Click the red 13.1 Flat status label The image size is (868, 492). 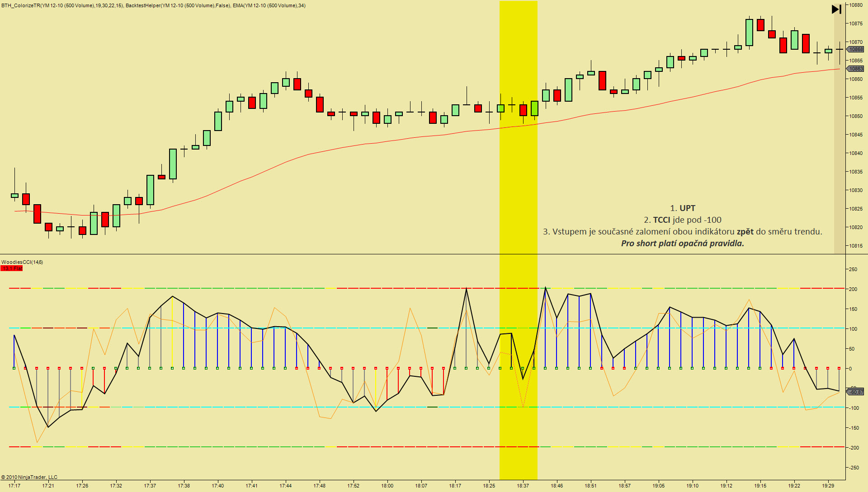(11, 268)
